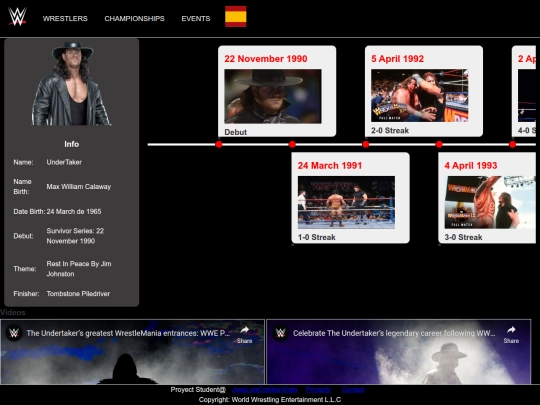
Task: Select the 24 March 1991 timeline dot
Action: click(292, 144)
